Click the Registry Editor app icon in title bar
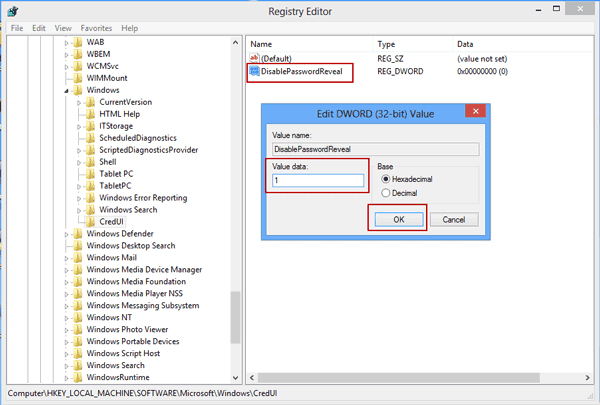The image size is (600, 405). (x=12, y=11)
